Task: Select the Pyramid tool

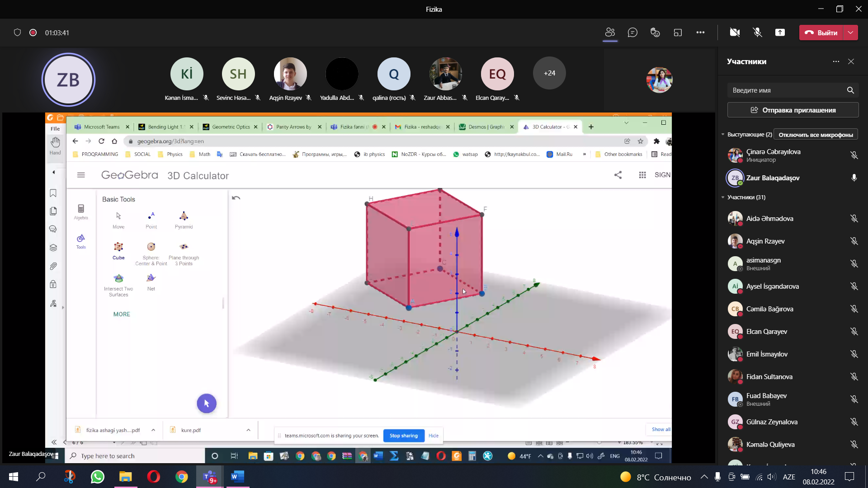Action: tap(184, 220)
